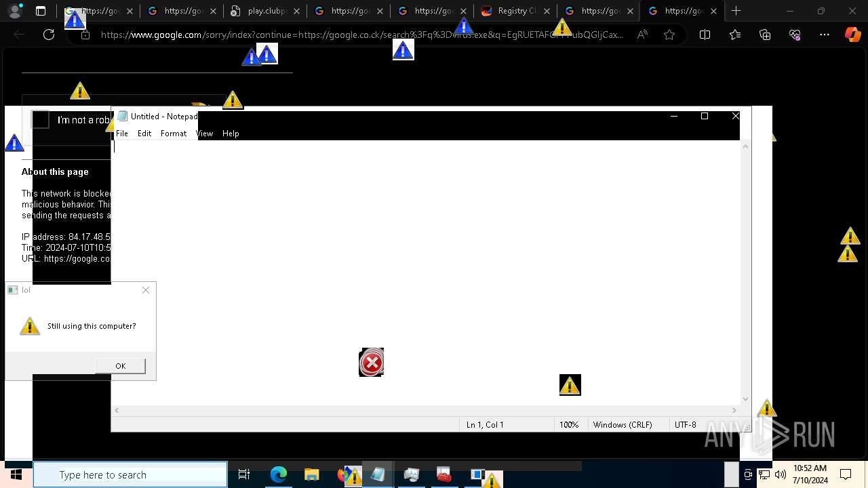This screenshot has width=868, height=488.
Task: Click Windows (CRLF) in status bar
Action: pos(623,425)
